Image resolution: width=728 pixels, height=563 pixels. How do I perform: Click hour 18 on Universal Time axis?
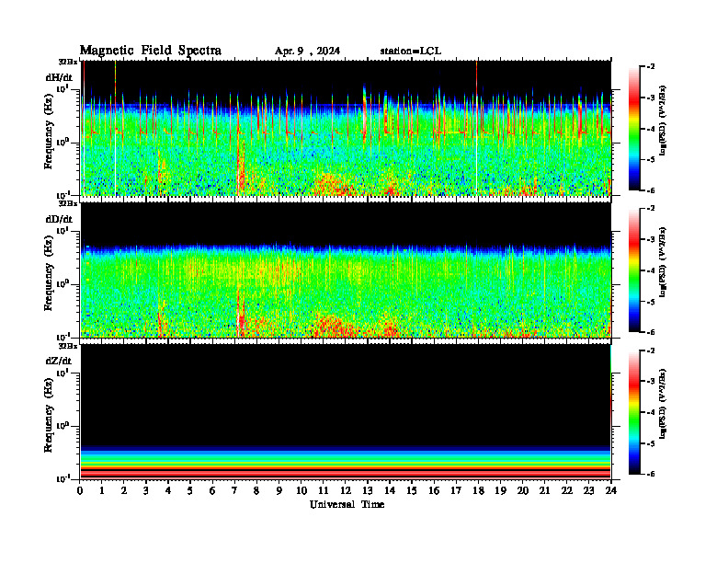(x=478, y=491)
